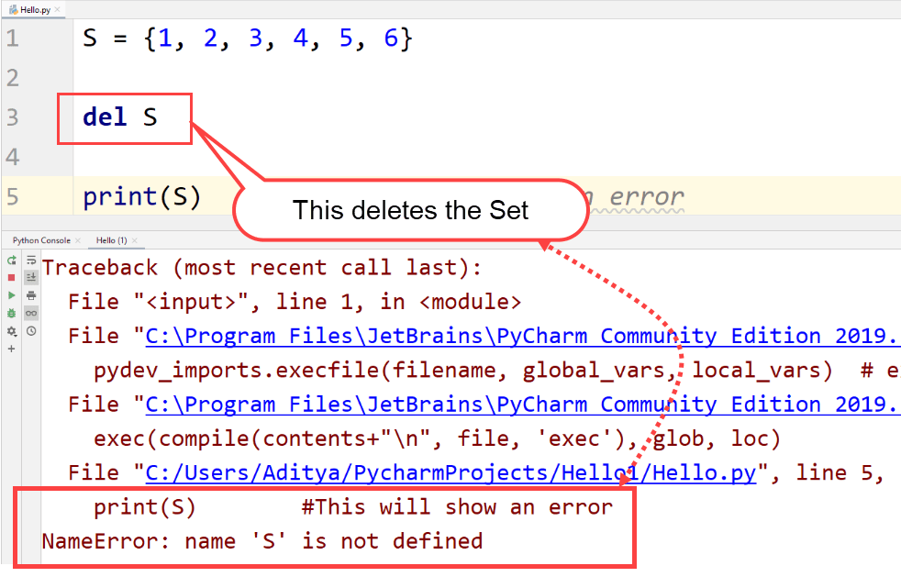Open console settings gear dropdown
The image size is (901, 588).
pos(12,331)
